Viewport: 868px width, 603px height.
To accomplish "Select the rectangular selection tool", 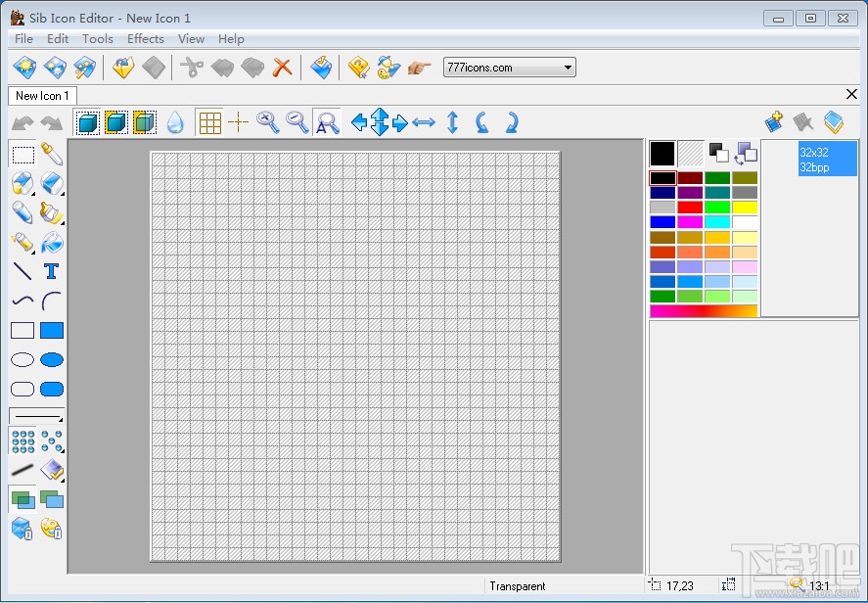I will 23,154.
